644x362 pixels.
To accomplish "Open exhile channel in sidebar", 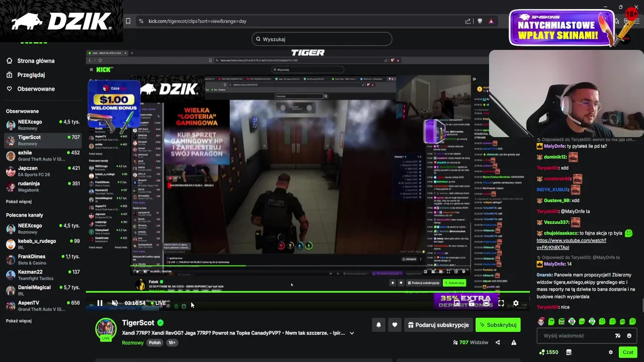I will click(x=43, y=156).
